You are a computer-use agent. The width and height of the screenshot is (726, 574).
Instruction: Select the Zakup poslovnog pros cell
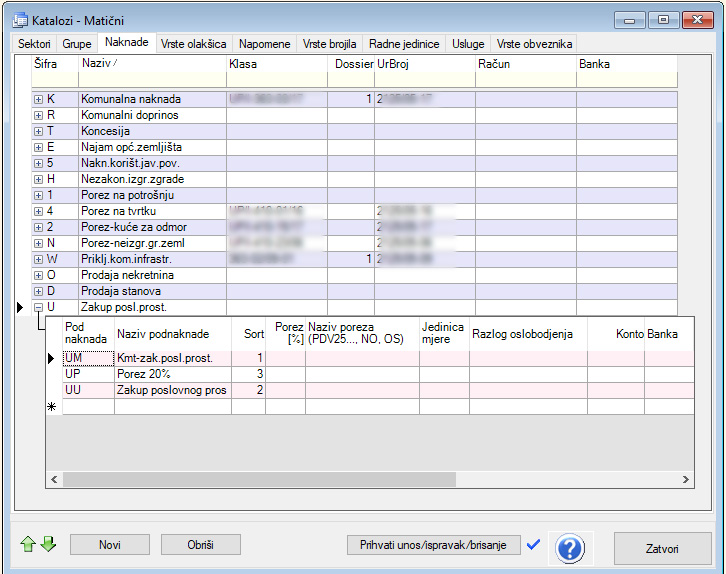click(173, 390)
